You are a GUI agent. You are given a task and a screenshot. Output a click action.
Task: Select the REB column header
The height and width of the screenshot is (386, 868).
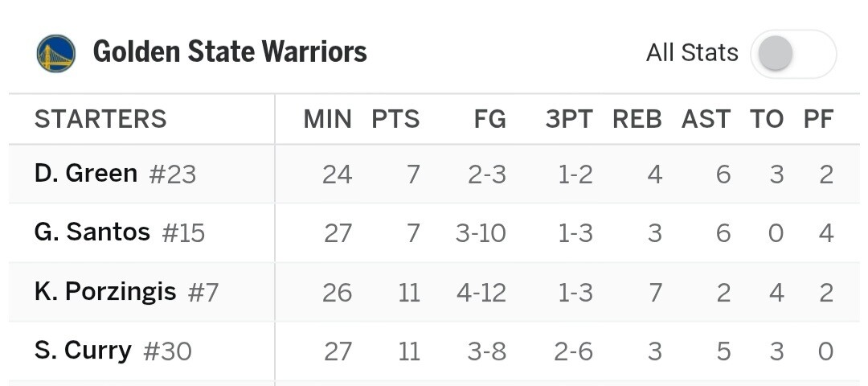637,119
